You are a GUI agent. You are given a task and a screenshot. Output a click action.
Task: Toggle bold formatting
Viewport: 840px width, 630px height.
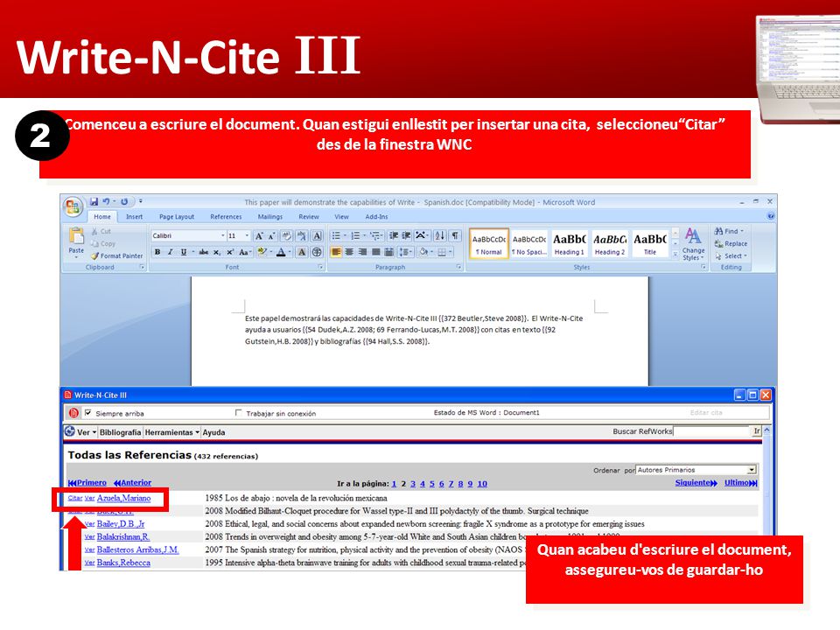click(157, 252)
